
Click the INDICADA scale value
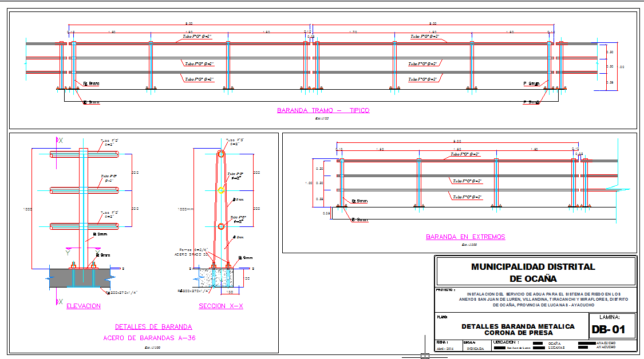point(475,348)
